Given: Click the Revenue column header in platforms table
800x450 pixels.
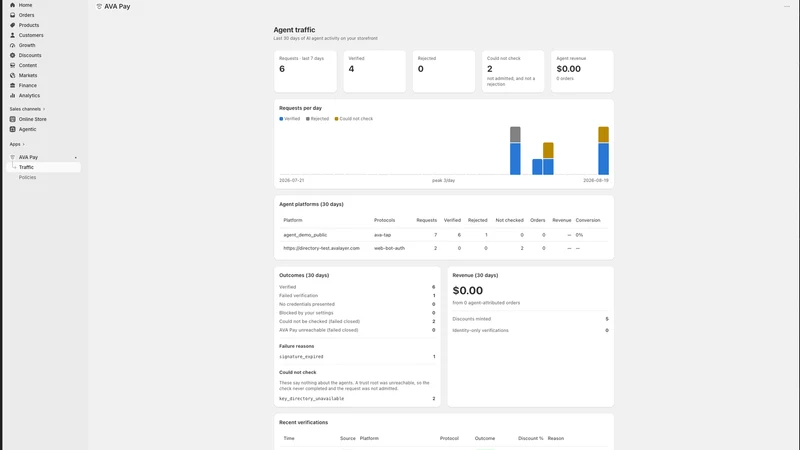Looking at the screenshot, I should tap(562, 220).
